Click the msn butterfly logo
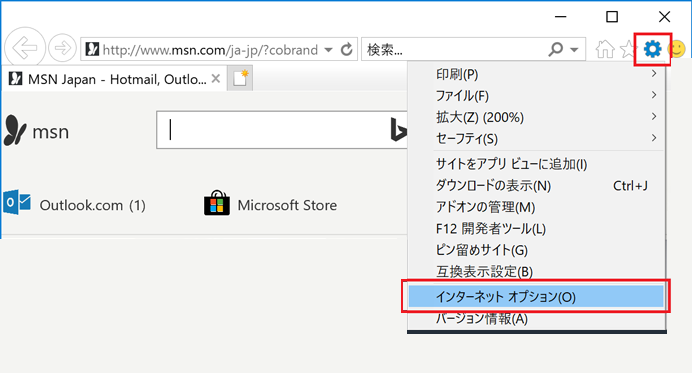Viewport: 692px width, 373px height. point(15,130)
